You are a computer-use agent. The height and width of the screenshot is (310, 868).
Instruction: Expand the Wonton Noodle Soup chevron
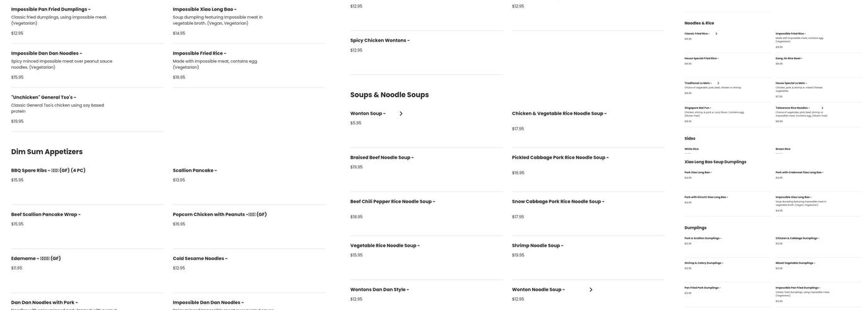tap(591, 290)
